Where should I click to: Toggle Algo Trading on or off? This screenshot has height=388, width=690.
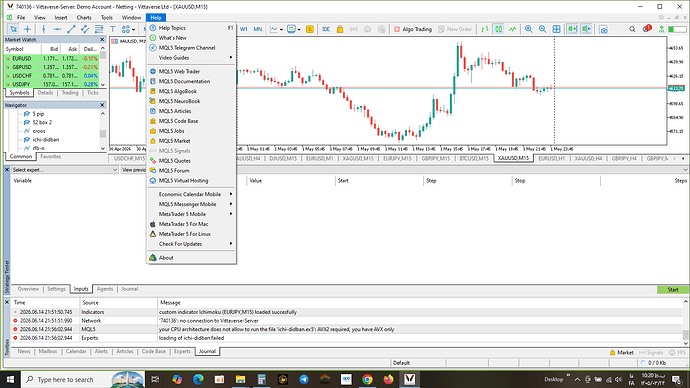click(x=413, y=29)
